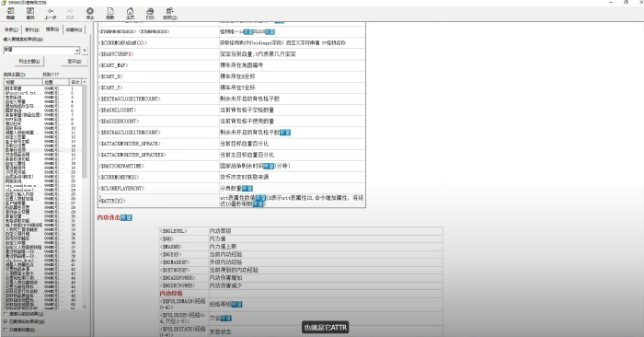The image size is (644, 337).
Task: Click the <$NGMAXEXP> variable cell
Action: pos(184,262)
